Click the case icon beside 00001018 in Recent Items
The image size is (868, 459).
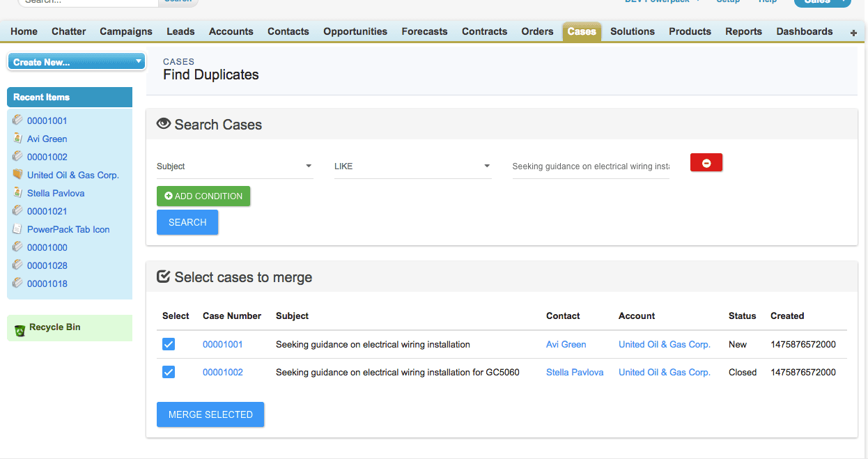point(17,283)
